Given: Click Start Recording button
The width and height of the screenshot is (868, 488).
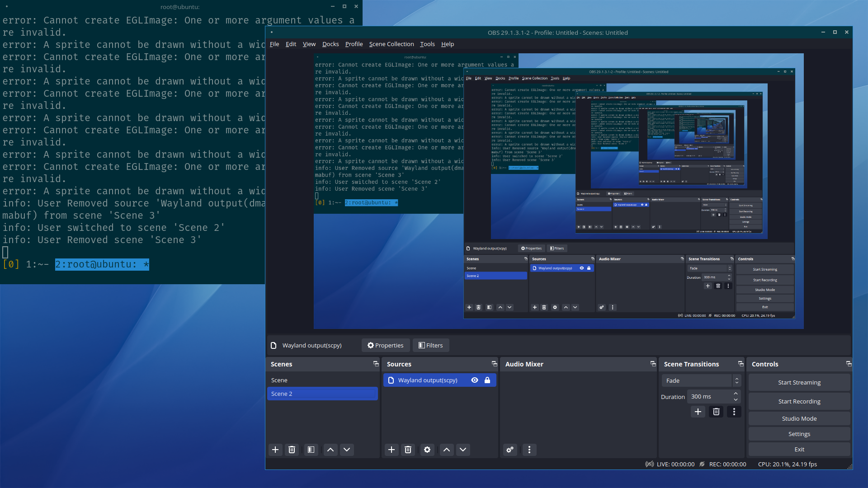Looking at the screenshot, I should tap(799, 401).
